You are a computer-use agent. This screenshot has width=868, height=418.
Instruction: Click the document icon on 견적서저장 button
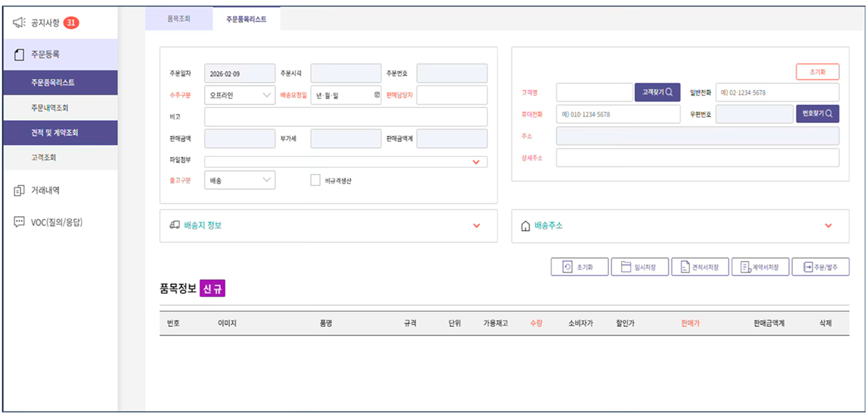click(x=685, y=267)
